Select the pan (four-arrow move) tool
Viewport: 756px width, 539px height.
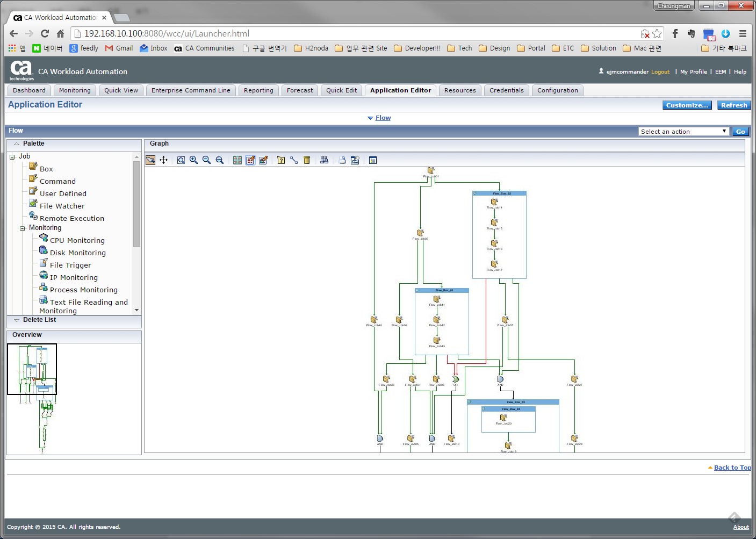coord(164,160)
